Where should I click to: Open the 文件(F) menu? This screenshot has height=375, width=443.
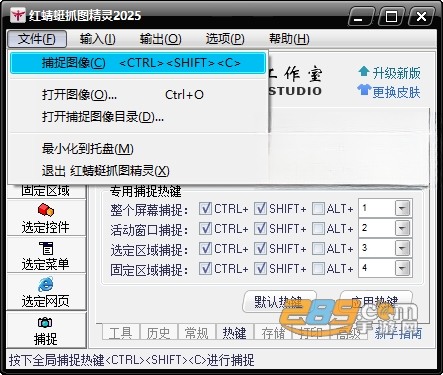pyautogui.click(x=37, y=39)
